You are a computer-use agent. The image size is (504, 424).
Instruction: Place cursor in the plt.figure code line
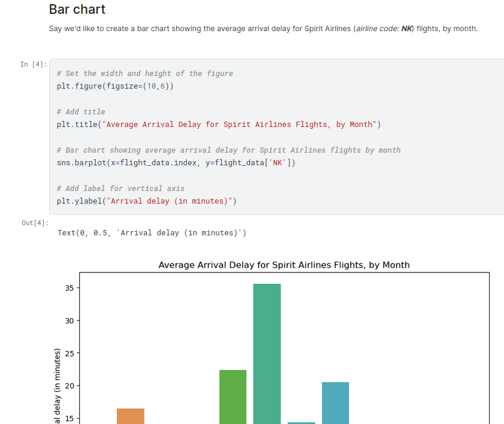coord(115,86)
